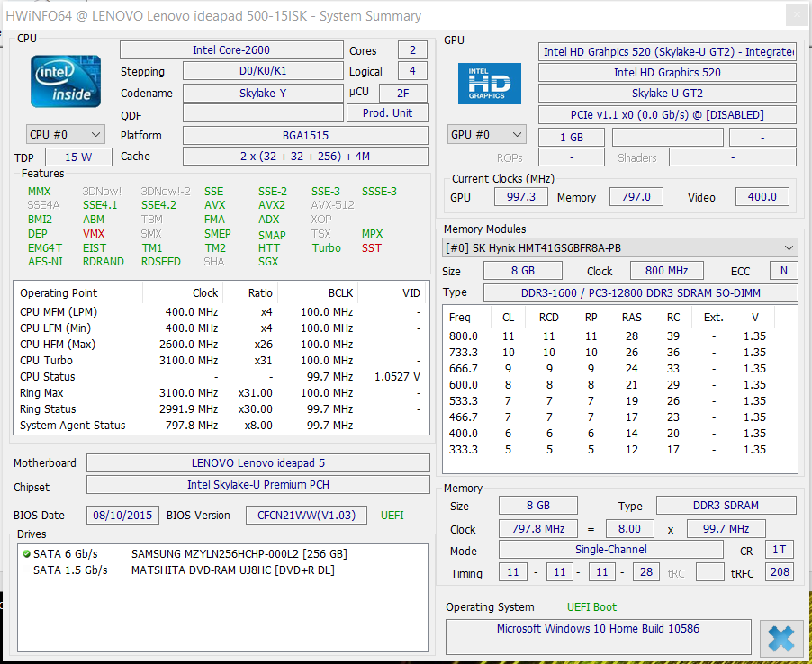
Task: Click the CPU Status VID value 1.0527 V
Action: pos(397,377)
